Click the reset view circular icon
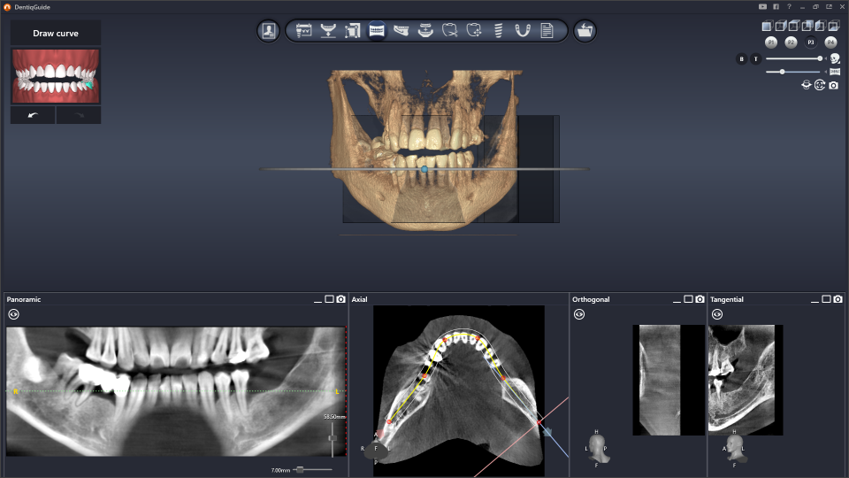 click(820, 85)
